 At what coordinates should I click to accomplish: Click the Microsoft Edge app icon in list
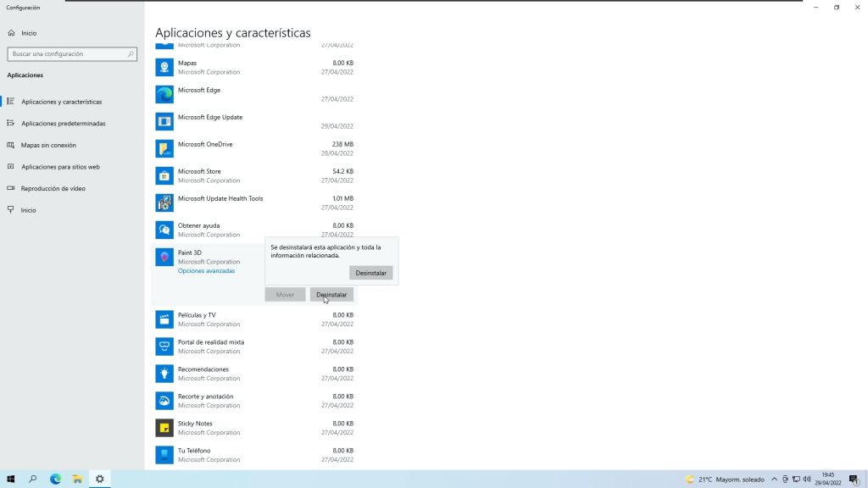coord(164,94)
